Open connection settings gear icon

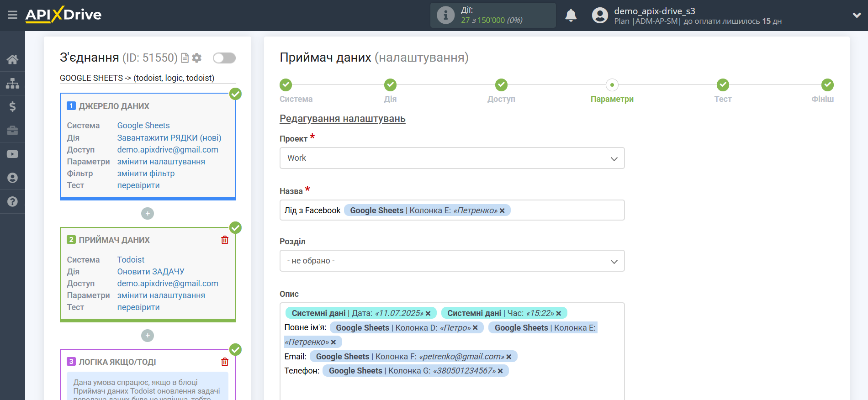tap(197, 58)
